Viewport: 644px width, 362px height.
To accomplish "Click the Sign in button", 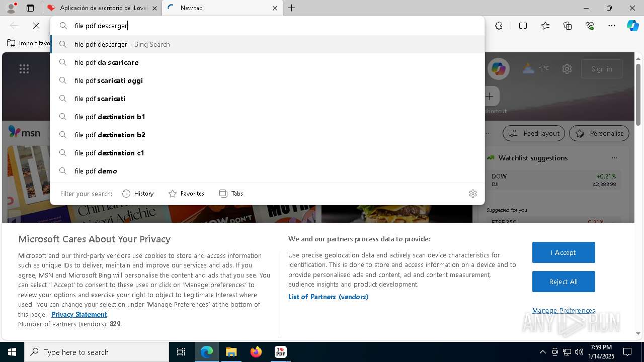I will coord(602,69).
